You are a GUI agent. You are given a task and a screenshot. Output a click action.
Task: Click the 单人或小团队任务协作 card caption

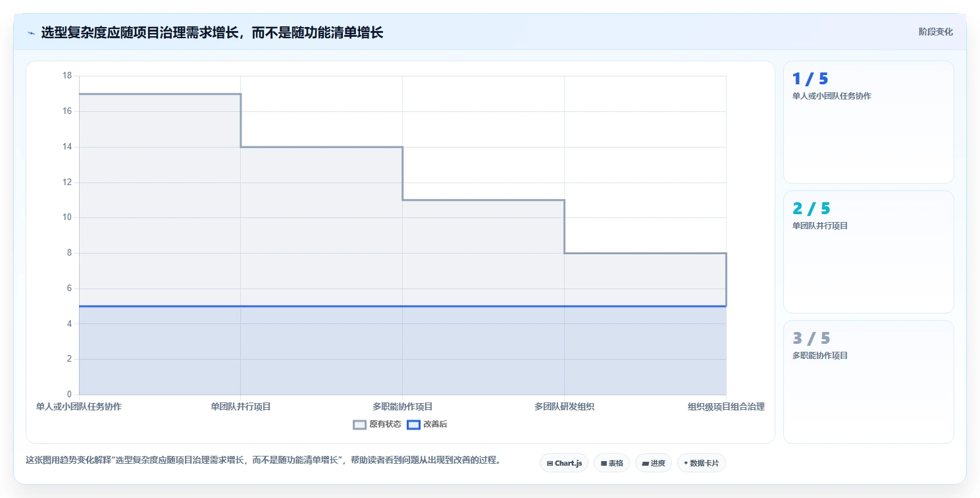tap(831, 96)
